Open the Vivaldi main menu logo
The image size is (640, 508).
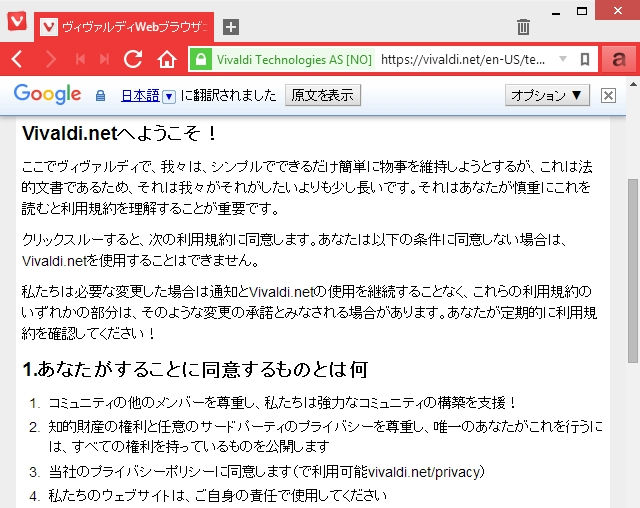click(17, 21)
